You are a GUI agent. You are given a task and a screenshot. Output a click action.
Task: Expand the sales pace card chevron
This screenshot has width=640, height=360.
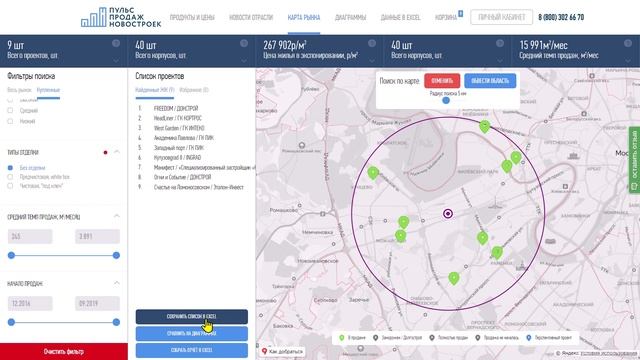point(628,60)
